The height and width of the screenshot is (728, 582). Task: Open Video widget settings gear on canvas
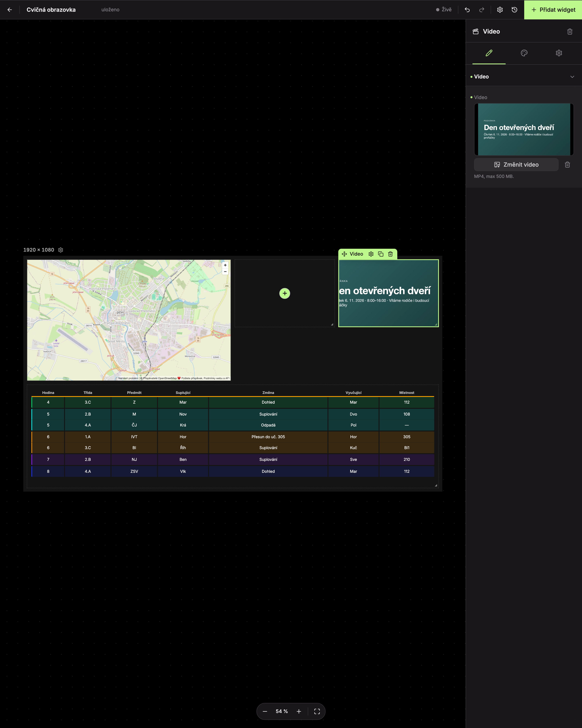click(x=371, y=254)
